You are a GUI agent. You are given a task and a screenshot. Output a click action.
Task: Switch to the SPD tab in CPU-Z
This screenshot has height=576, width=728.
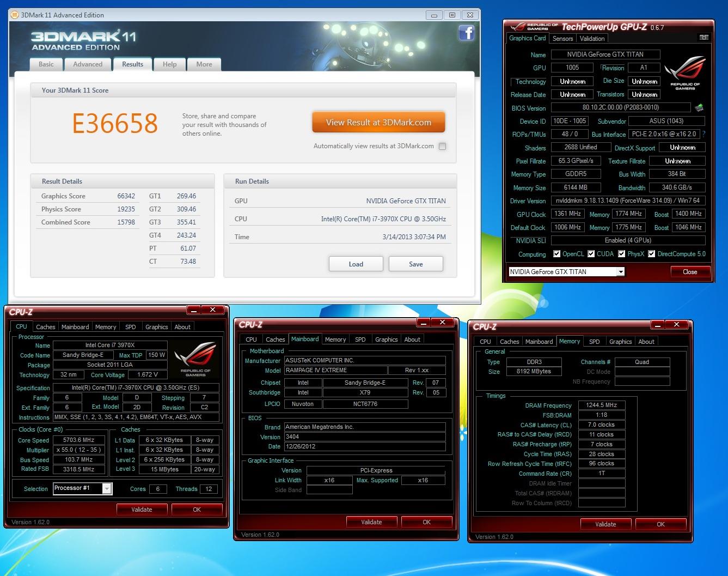[131, 326]
